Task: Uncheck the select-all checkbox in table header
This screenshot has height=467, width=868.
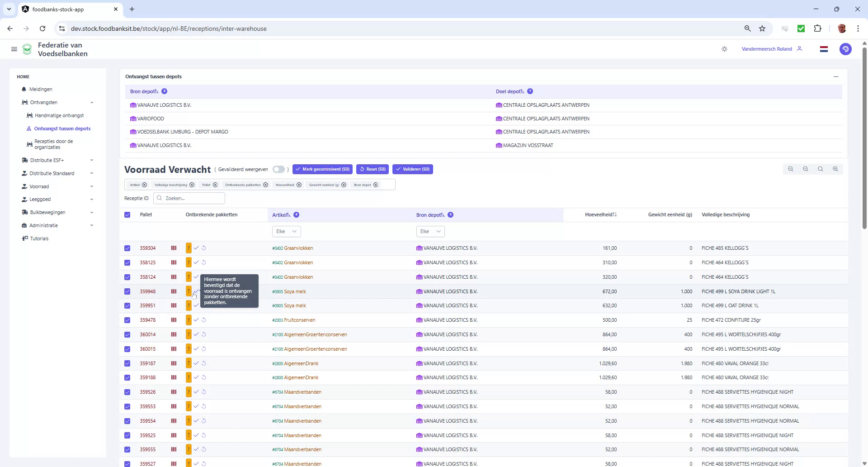Action: tap(127, 215)
